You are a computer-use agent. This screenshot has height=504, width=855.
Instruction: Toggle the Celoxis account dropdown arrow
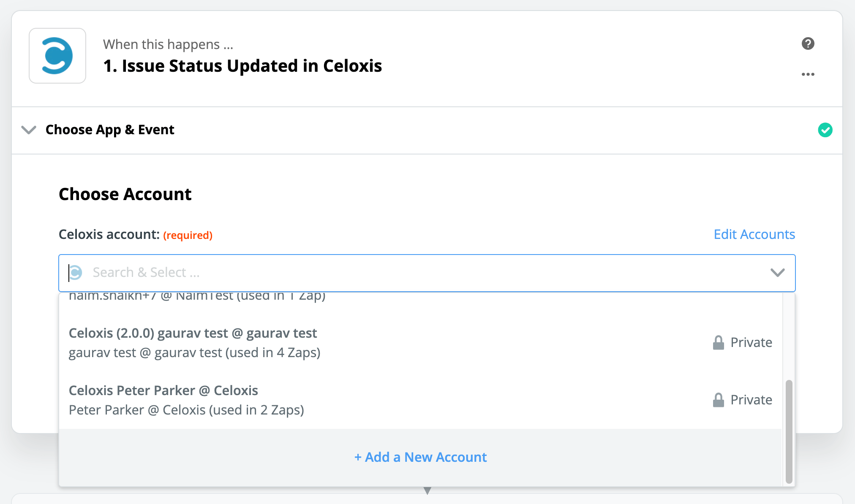pyautogui.click(x=777, y=273)
